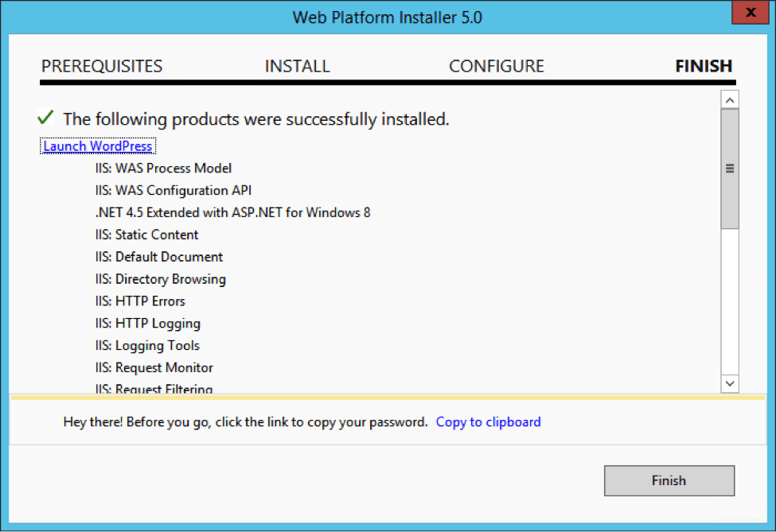Select the IIS: Directory Browsing item
This screenshot has height=532, width=776.
point(161,279)
